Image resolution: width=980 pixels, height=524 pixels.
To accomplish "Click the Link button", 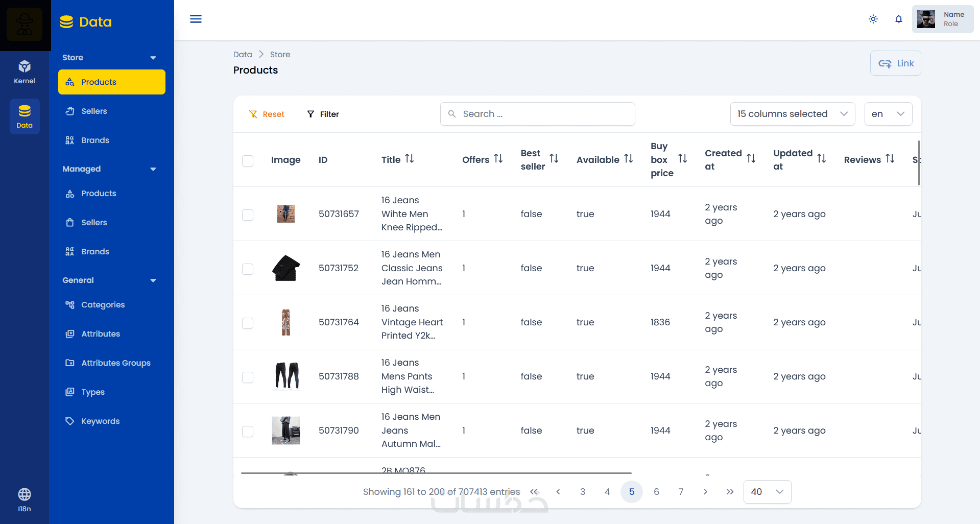I will (x=895, y=63).
